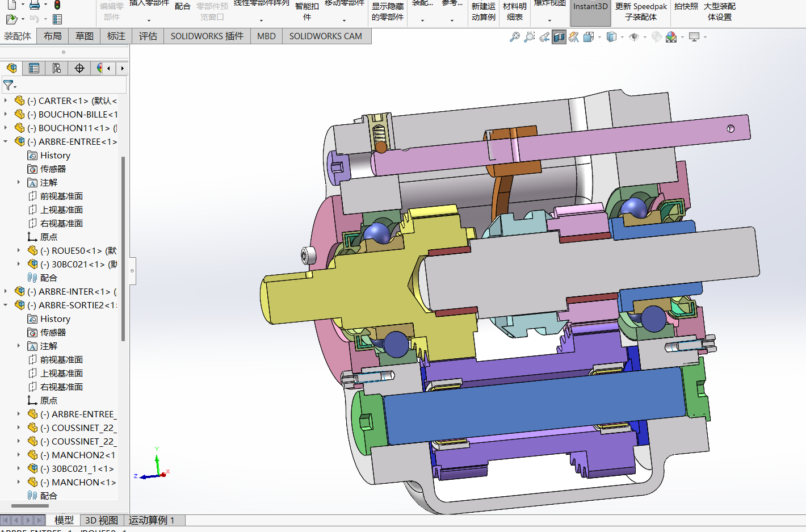This screenshot has width=806, height=532.
Task: Open the DimXpert crosshair tab
Action: pos(79,68)
